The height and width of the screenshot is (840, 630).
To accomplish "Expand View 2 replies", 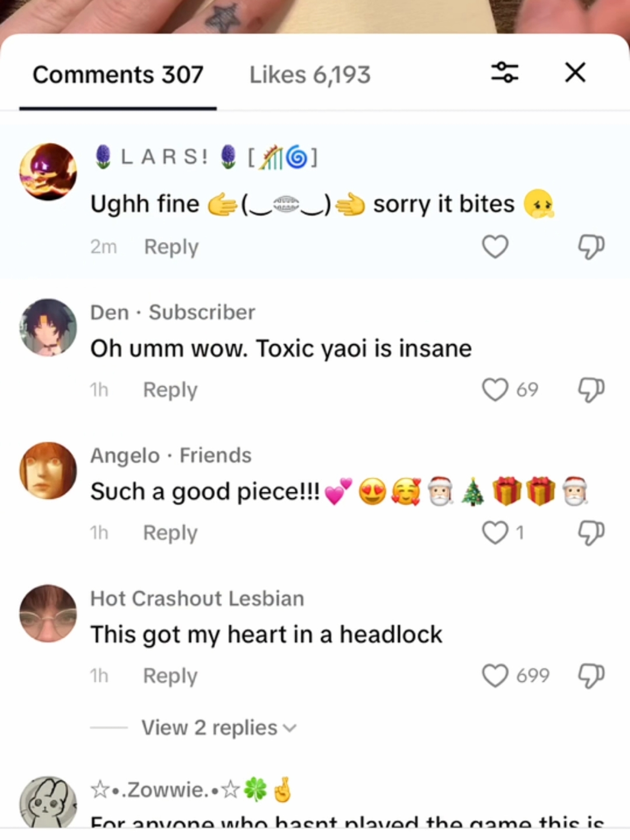I will [219, 727].
